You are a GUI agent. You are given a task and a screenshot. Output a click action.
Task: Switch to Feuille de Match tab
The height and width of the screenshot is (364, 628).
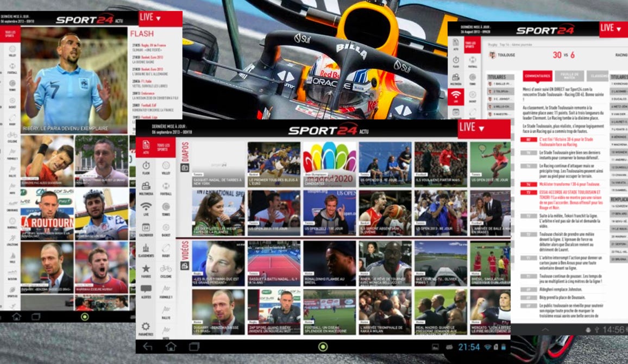point(569,77)
